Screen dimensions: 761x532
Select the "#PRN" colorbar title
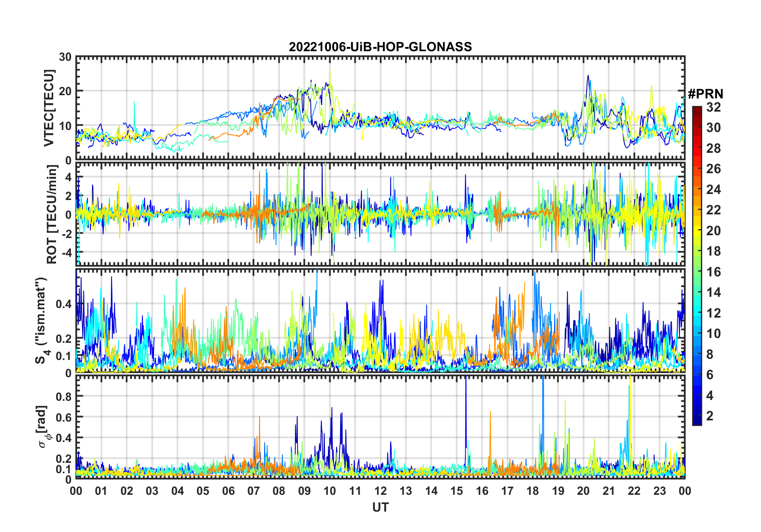705,94
